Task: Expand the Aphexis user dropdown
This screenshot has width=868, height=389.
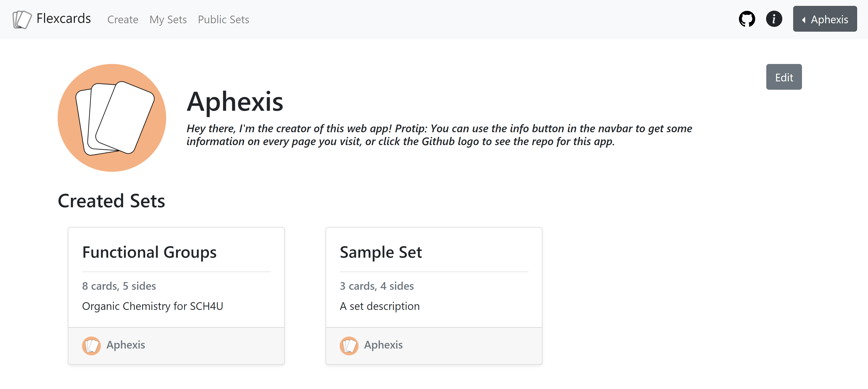Action: click(825, 19)
